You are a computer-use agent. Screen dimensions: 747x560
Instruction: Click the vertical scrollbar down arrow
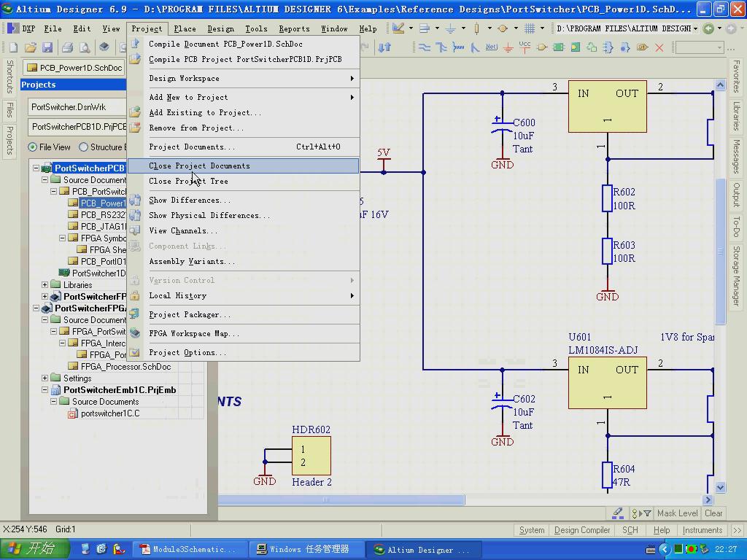point(720,487)
